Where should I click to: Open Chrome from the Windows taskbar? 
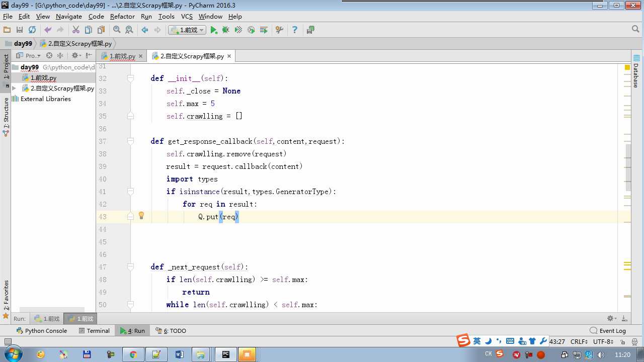pyautogui.click(x=133, y=354)
